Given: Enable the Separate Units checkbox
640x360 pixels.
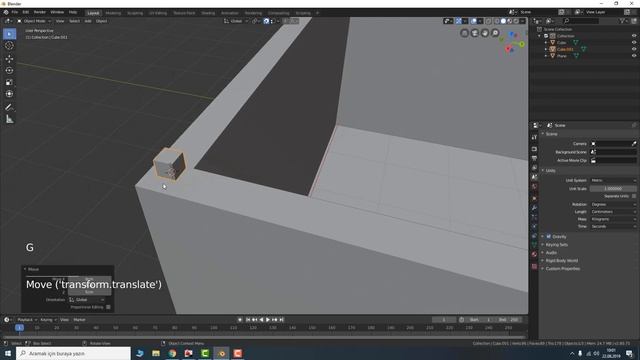Looking at the screenshot, I should (634, 196).
